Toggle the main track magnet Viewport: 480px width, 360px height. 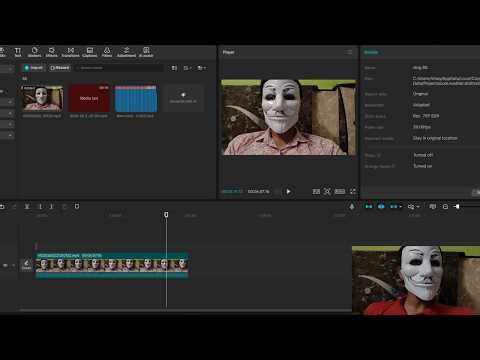click(x=369, y=207)
